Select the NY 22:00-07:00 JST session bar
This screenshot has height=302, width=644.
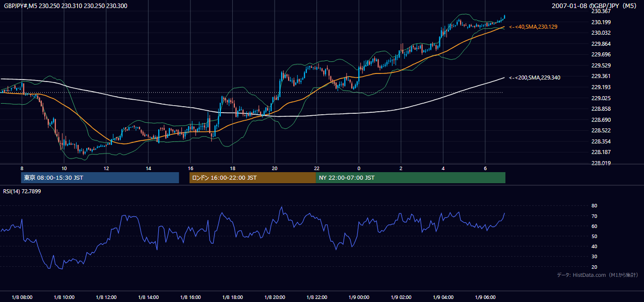click(411, 178)
